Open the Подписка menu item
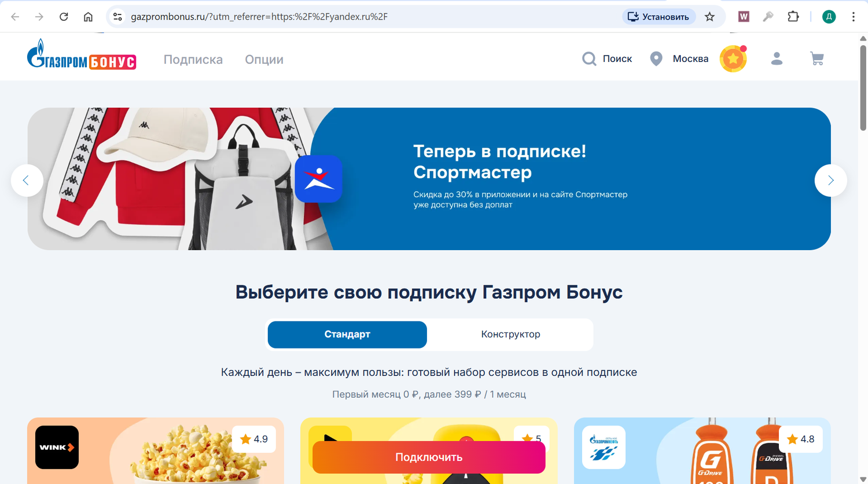The image size is (868, 484). pyautogui.click(x=193, y=60)
